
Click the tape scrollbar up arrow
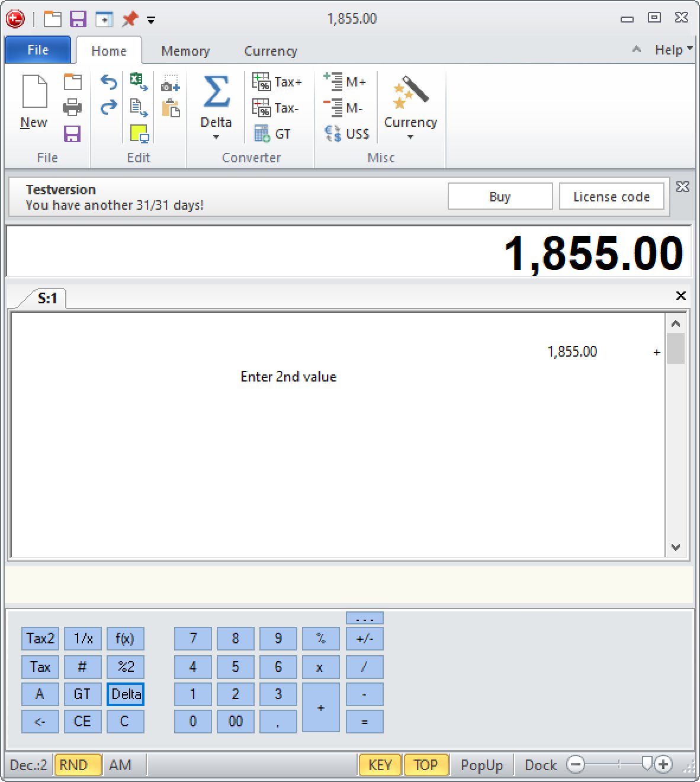[676, 324]
